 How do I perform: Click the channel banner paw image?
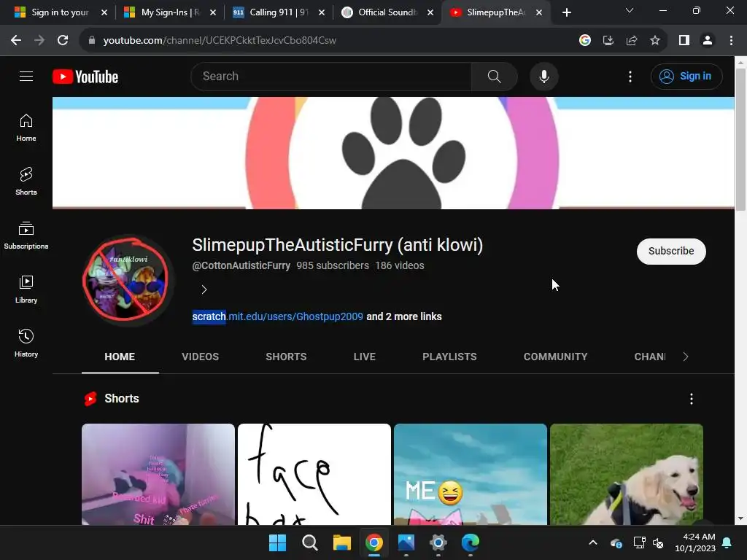[393, 153]
